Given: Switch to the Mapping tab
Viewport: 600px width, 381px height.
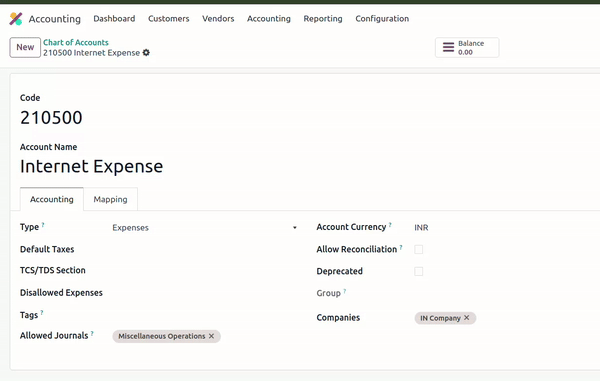Looking at the screenshot, I should coord(111,199).
